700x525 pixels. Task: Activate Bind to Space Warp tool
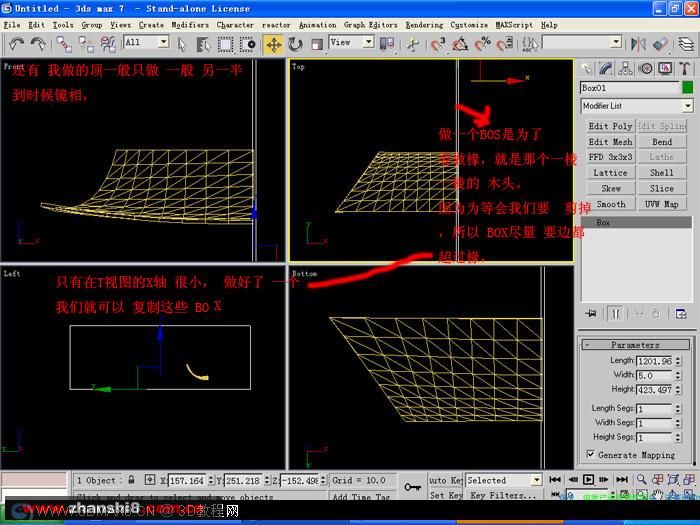click(108, 44)
